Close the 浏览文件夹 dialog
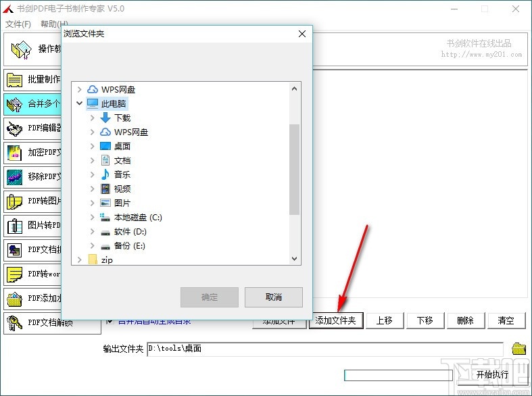532x396 pixels. [302, 34]
